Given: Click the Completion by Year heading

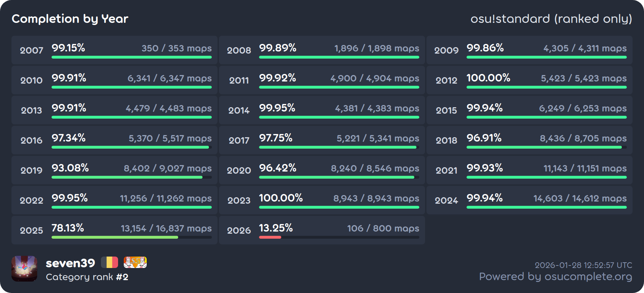Looking at the screenshot, I should 70,19.
